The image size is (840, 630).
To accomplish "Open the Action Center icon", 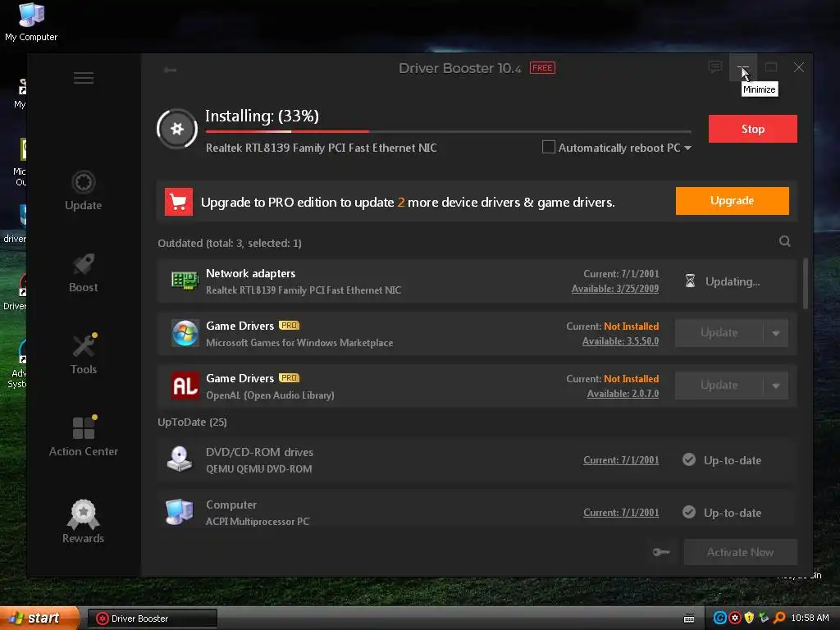I will click(84, 427).
